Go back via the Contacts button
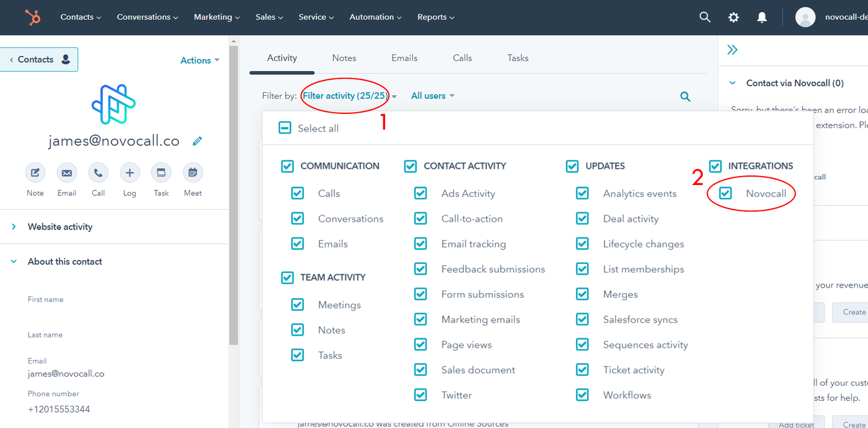 tap(39, 59)
